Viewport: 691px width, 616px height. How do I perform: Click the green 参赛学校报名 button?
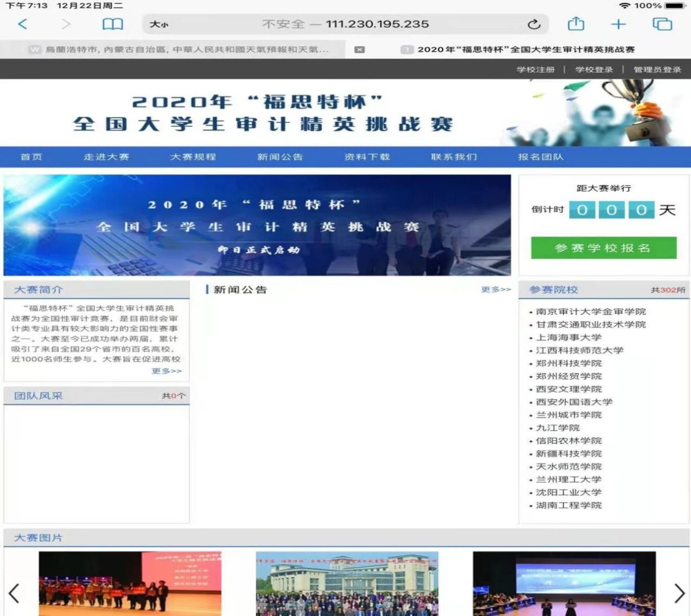pos(604,248)
